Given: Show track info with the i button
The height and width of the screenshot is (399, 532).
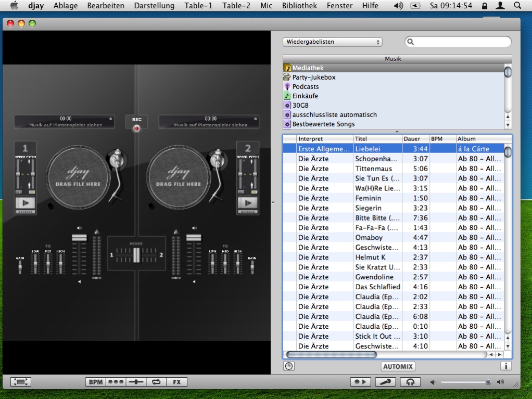Looking at the screenshot, I should tap(506, 366).
